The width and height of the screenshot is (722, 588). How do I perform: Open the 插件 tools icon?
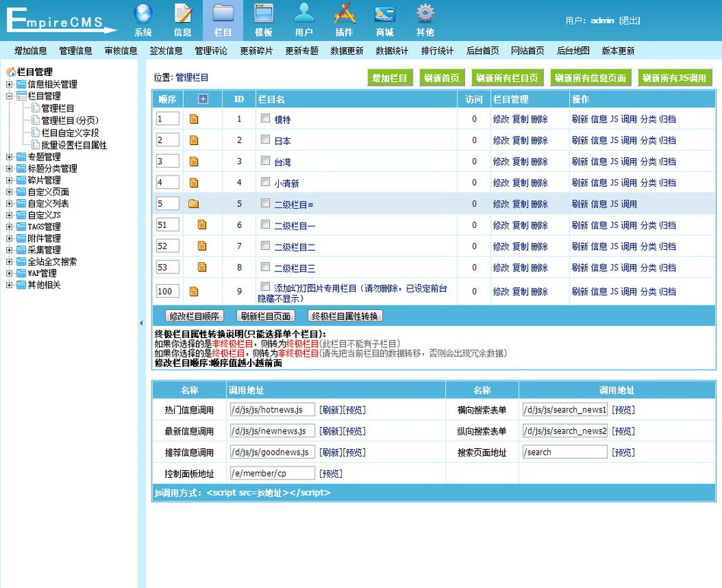coord(344,14)
